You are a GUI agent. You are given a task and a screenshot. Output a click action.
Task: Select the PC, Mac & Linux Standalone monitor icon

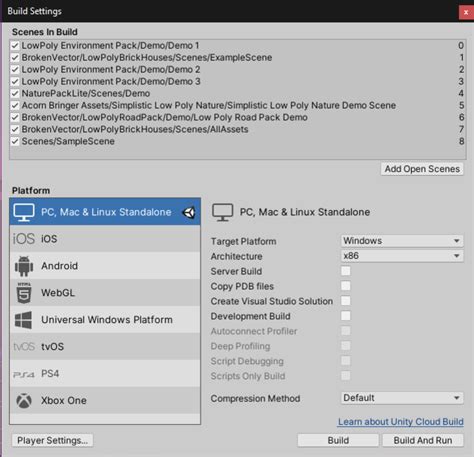tap(24, 212)
